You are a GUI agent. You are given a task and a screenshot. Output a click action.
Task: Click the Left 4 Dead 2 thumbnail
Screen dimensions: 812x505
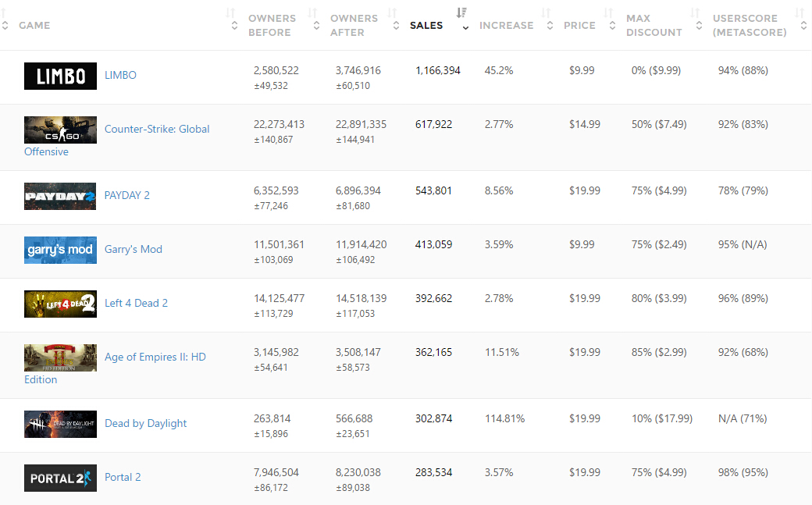(x=60, y=304)
